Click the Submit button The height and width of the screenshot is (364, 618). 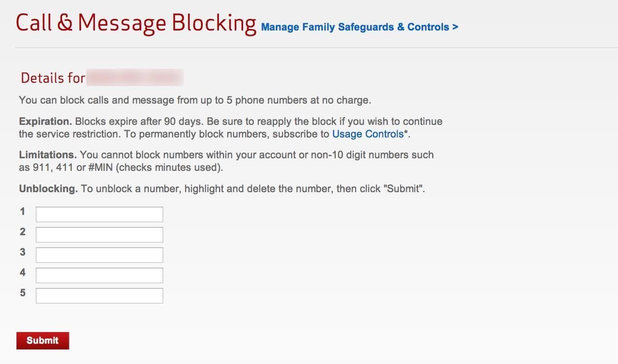pos(43,340)
